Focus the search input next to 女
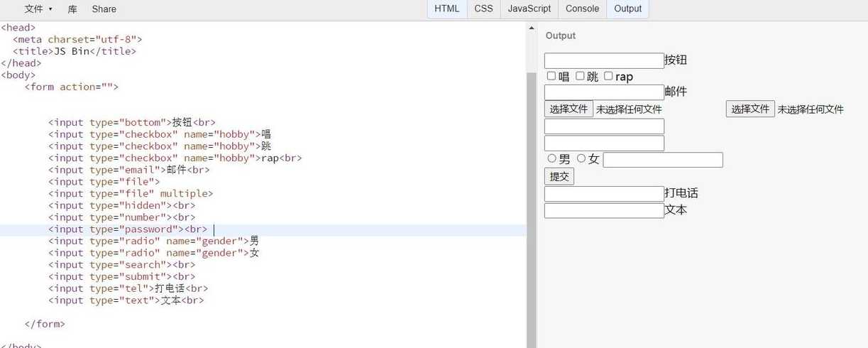Screen dimensions: 868x348 [663, 160]
